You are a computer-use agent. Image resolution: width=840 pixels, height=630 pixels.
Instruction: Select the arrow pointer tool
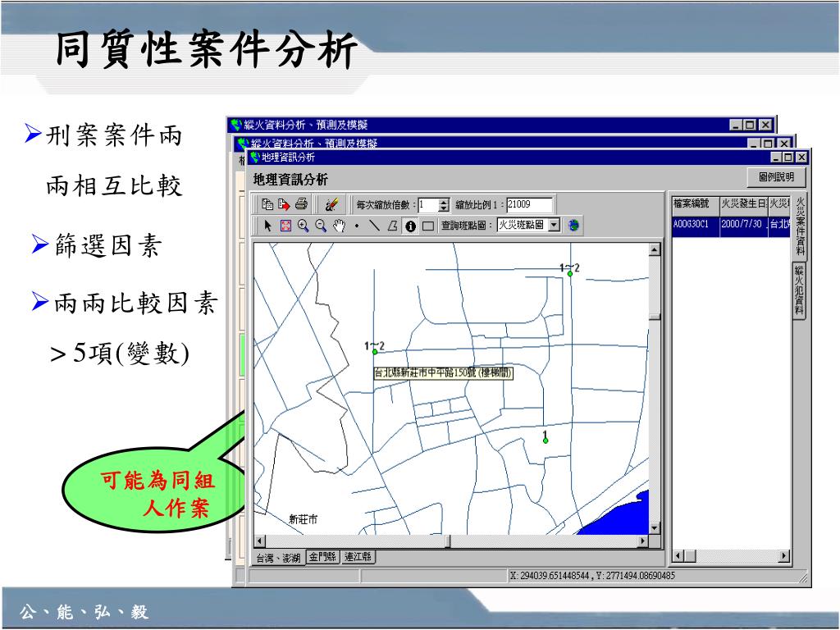[268, 226]
